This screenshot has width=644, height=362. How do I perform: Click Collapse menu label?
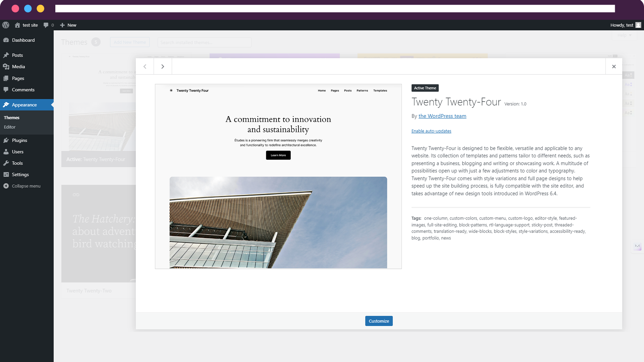point(26,186)
